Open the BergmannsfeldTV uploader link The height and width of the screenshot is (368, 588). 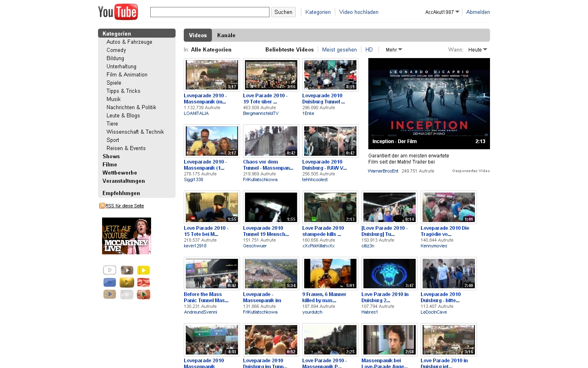point(261,113)
